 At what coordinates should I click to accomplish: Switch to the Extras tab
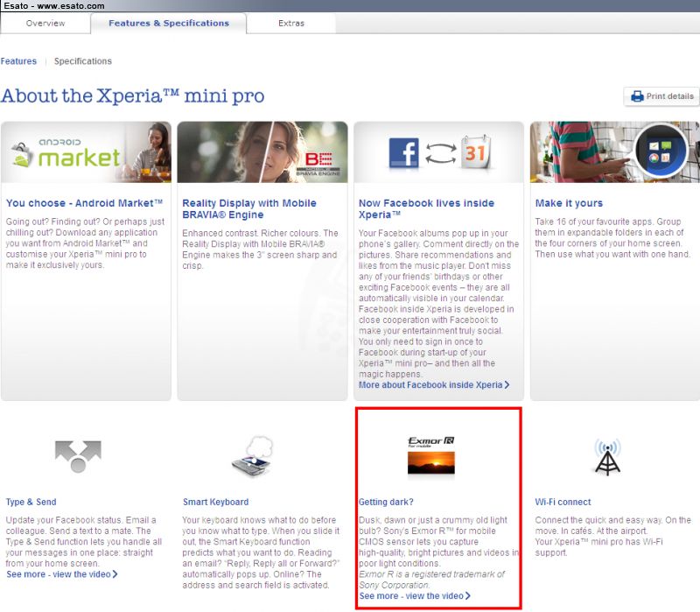coord(291,24)
